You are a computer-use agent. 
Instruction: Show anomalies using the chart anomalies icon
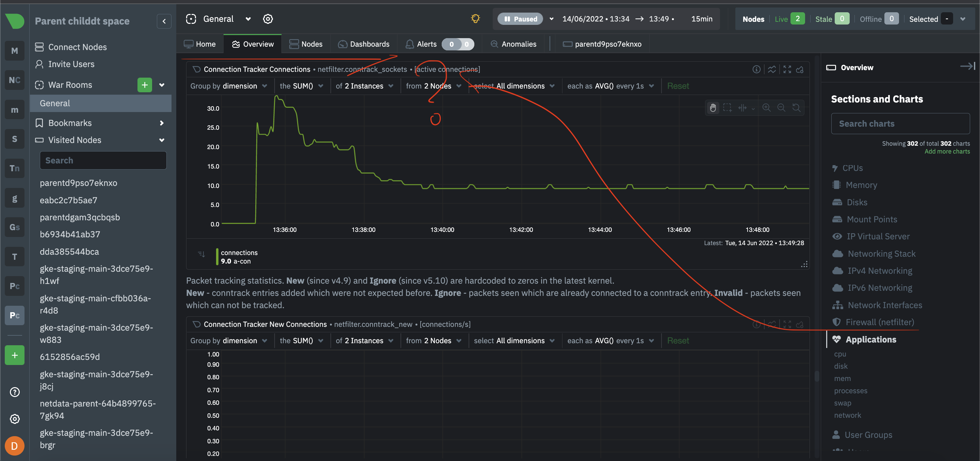tap(772, 69)
